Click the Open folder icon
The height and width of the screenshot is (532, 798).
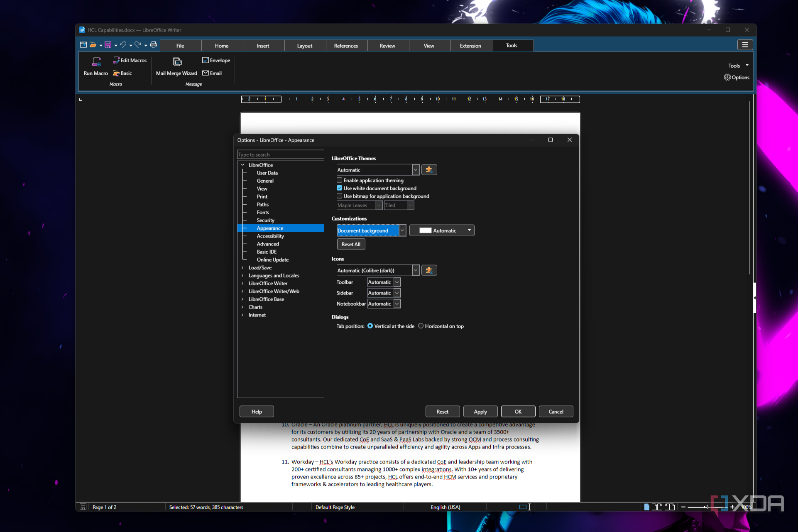93,45
